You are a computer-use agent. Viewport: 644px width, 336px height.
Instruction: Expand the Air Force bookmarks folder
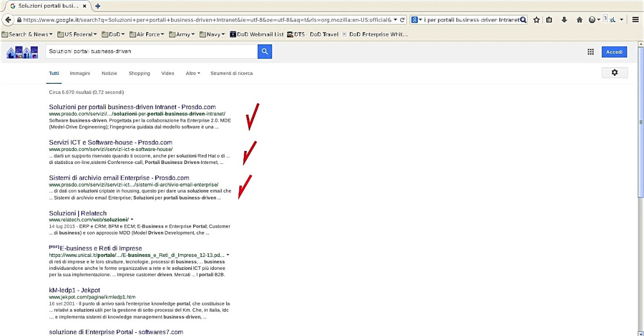[x=147, y=34]
